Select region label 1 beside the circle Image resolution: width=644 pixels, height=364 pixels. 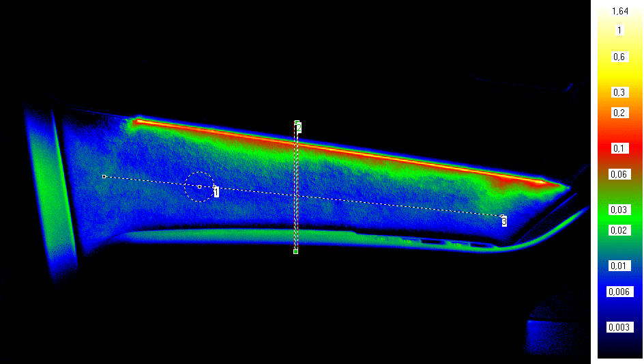click(216, 192)
